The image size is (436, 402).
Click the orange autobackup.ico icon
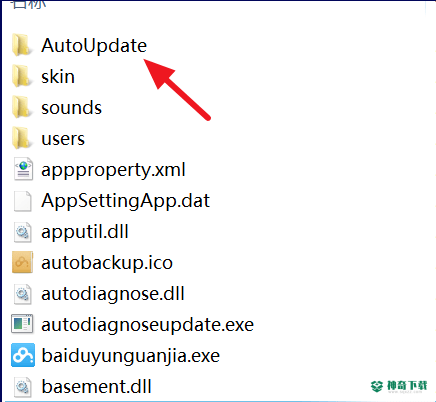[22, 262]
